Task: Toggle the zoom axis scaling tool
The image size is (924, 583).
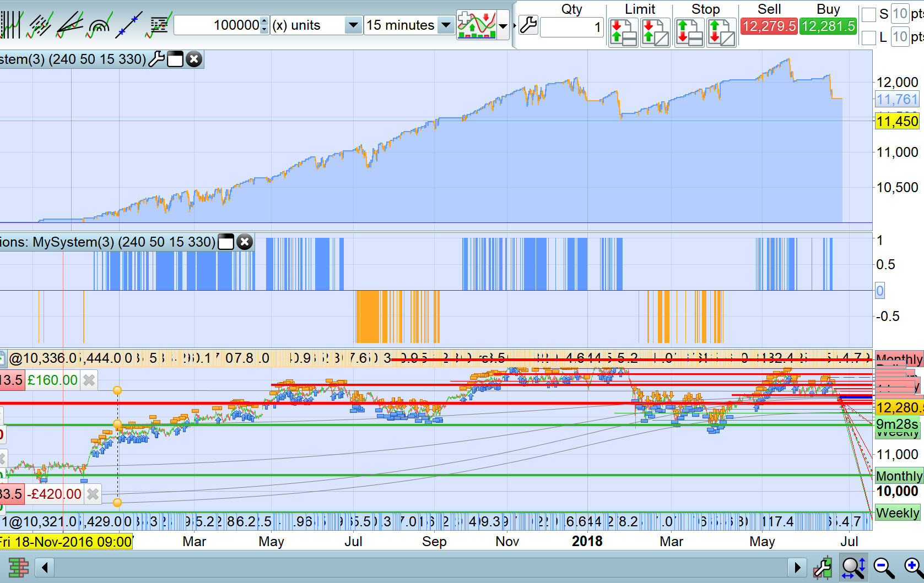Action: 853,568
